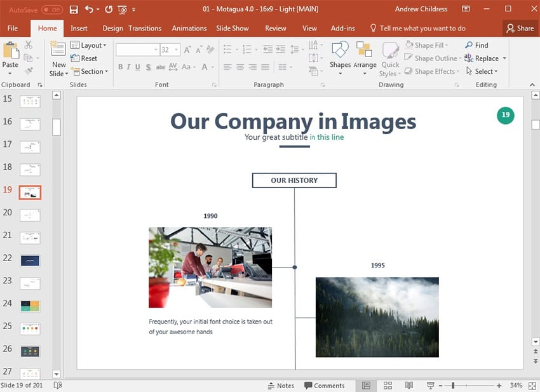Viewport: 540px width, 392px height.
Task: Open the font name combo box
Action: pos(137,50)
